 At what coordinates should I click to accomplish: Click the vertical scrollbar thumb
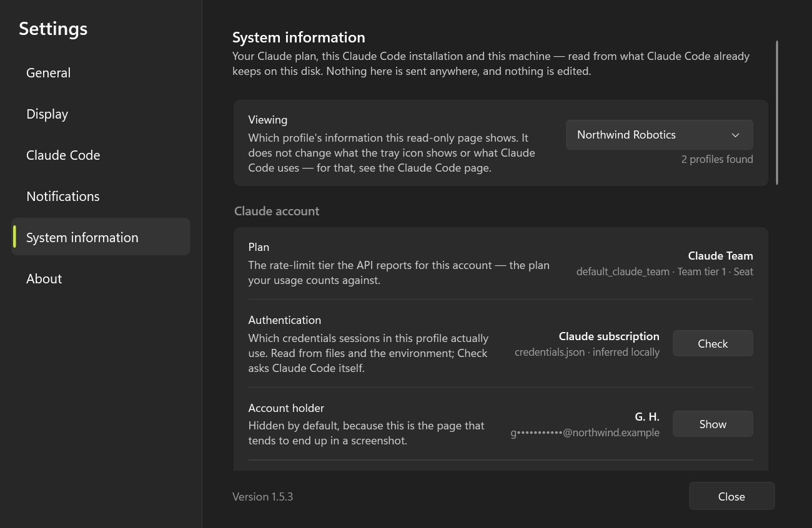click(777, 112)
